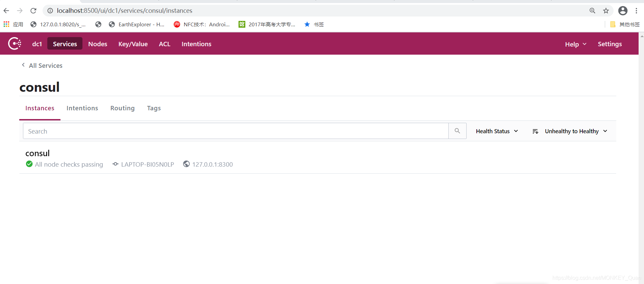Open the 2017年高考大学 bookmark

point(267,24)
